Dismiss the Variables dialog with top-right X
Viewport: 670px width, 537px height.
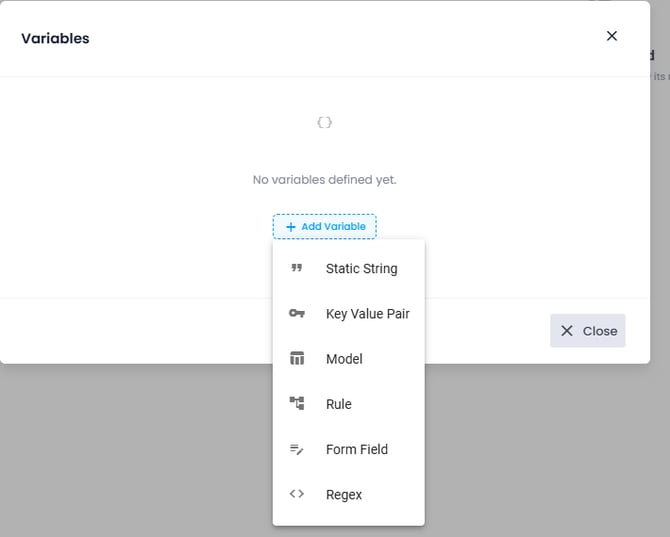pyautogui.click(x=612, y=36)
